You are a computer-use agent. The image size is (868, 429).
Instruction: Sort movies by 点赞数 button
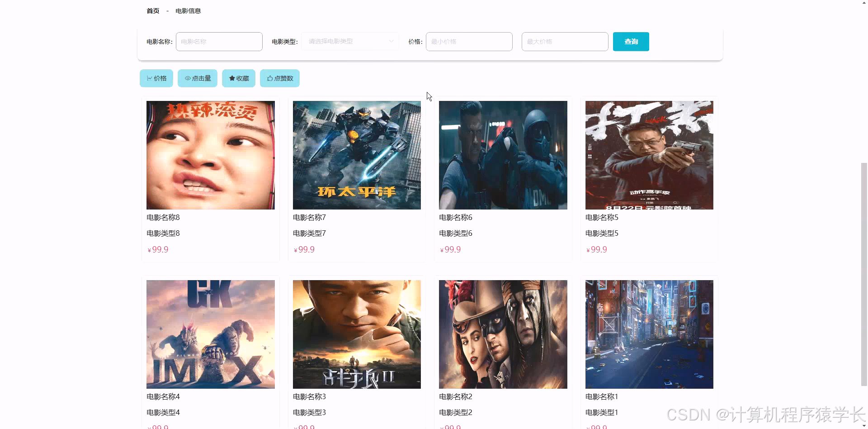[x=280, y=78]
